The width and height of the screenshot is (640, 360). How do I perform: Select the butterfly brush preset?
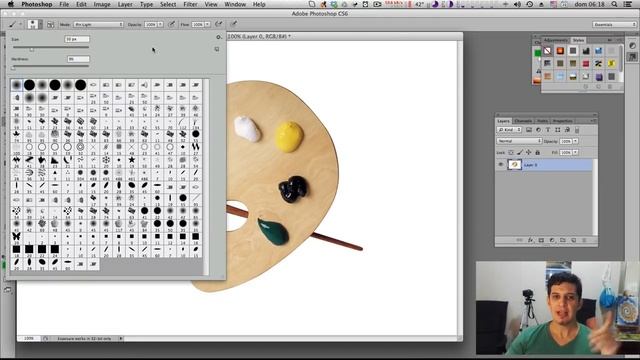pyautogui.click(x=16, y=236)
